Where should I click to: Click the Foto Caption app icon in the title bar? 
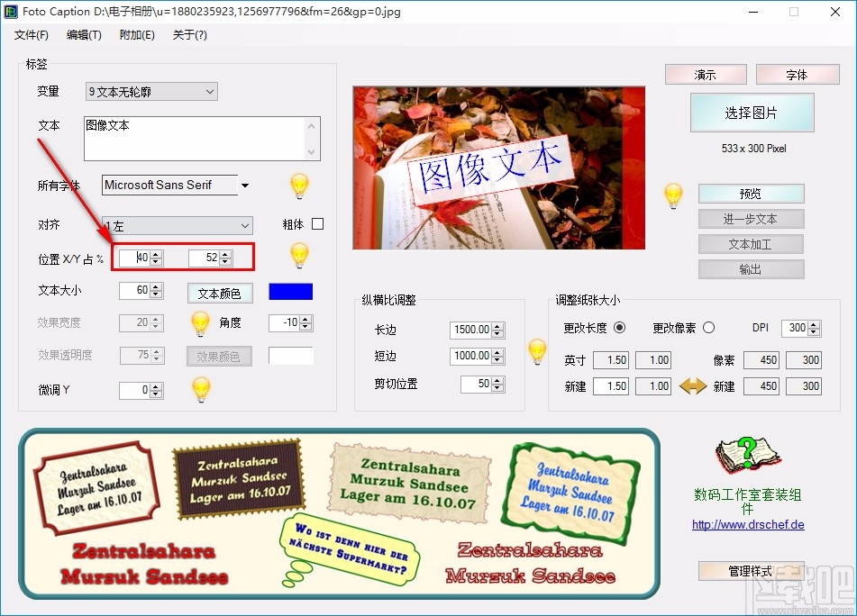pos(11,12)
